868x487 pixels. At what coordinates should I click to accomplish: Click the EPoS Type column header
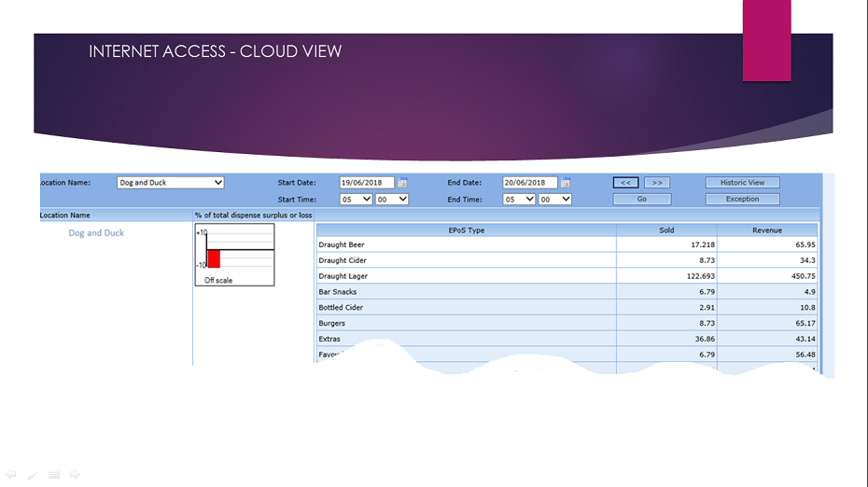[466, 230]
